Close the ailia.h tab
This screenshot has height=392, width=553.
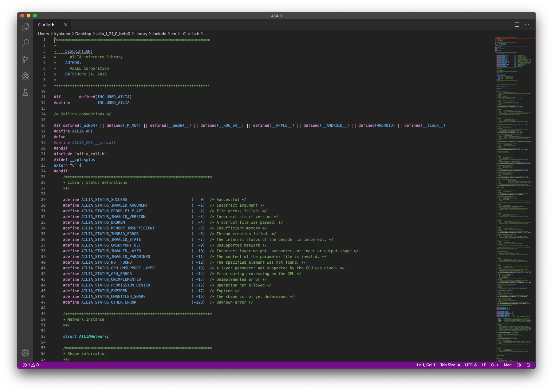click(66, 25)
